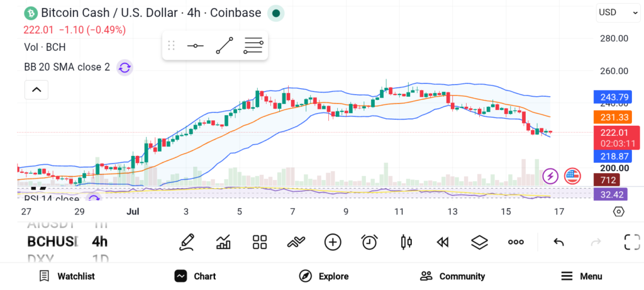
Task: Open the Menu tab
Action: (x=582, y=276)
